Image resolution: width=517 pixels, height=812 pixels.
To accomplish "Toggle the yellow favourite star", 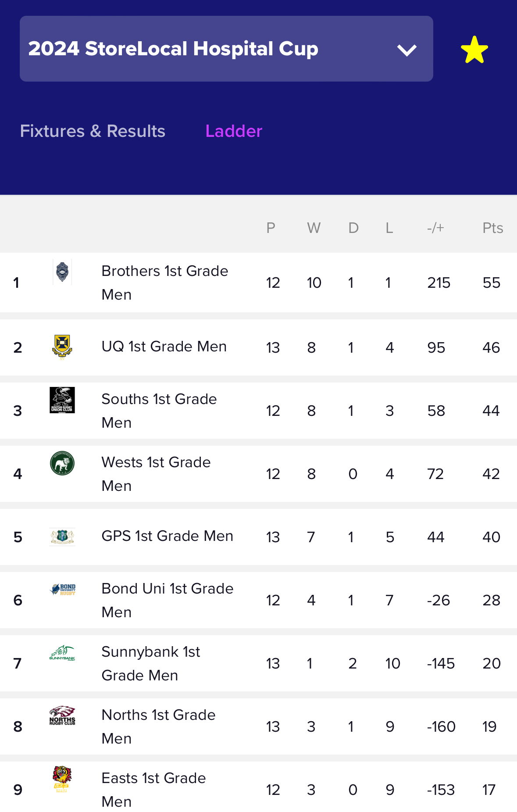I will point(474,50).
